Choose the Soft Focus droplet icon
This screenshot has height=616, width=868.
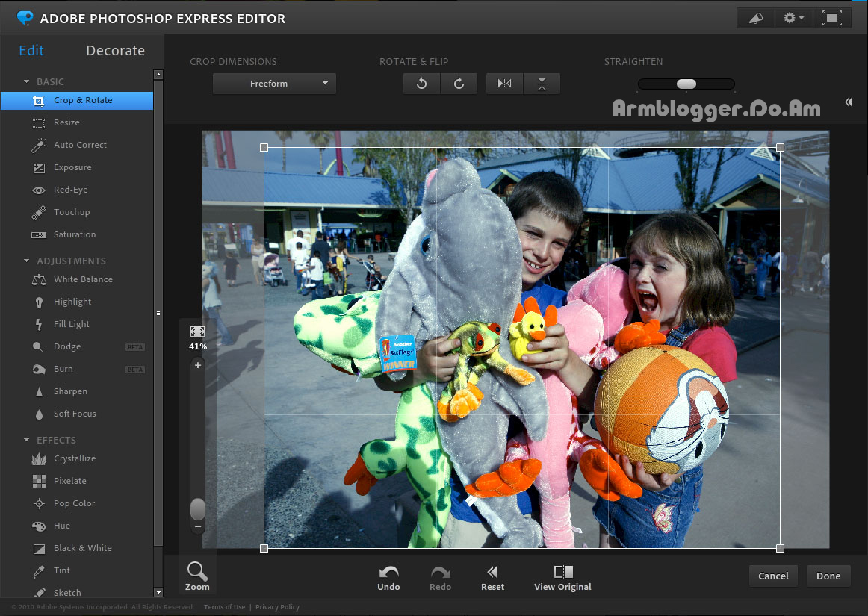[x=39, y=414]
